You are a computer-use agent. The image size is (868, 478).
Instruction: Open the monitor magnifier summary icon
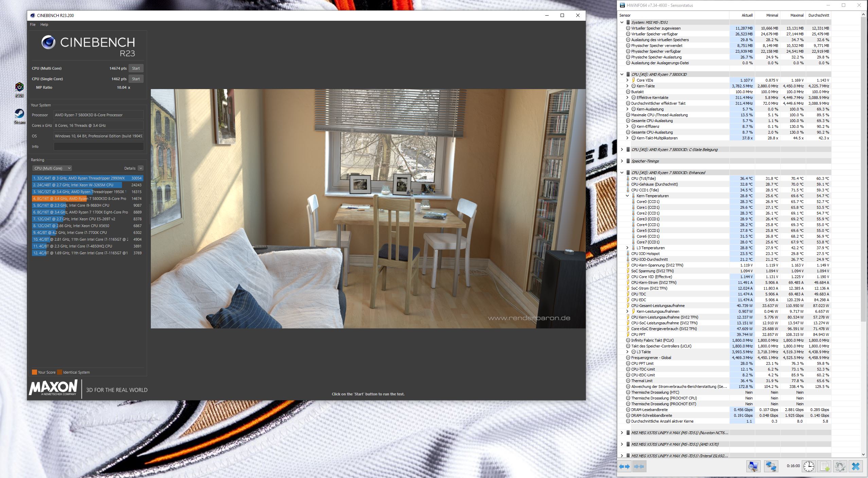[753, 466]
